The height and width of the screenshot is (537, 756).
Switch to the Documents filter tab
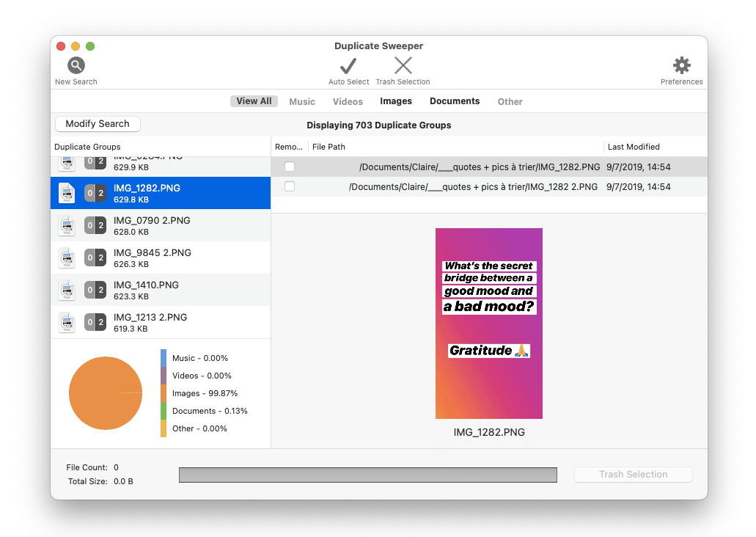455,101
